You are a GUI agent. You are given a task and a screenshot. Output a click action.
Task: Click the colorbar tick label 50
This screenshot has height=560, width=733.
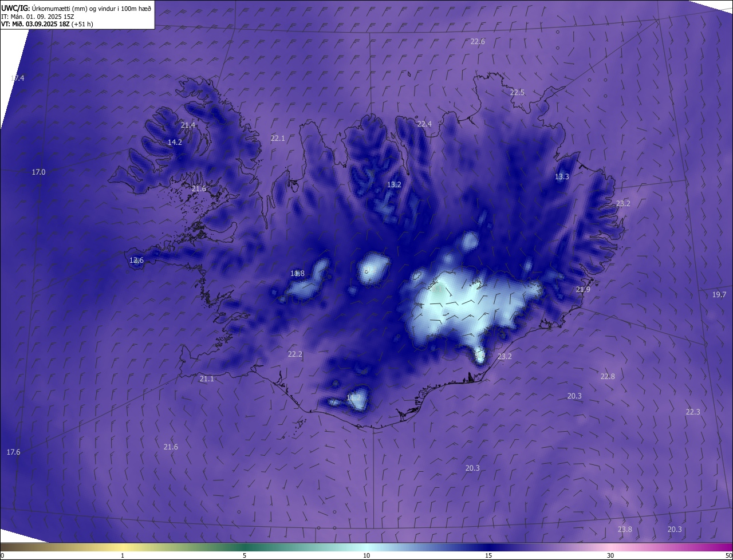pyautogui.click(x=728, y=555)
